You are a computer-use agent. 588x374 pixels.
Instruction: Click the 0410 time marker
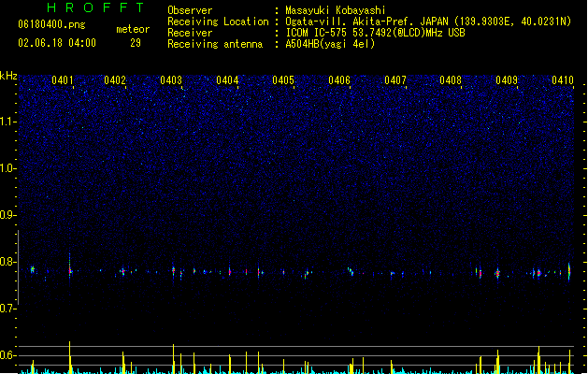(x=563, y=80)
